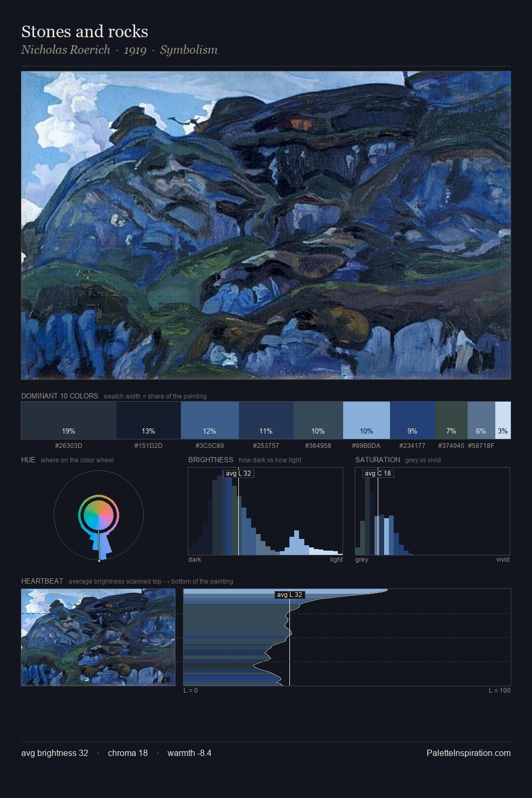Viewport: 532px width, 798px height.
Task: Choose the 11% navy swatch #253757
Action: tap(266, 420)
